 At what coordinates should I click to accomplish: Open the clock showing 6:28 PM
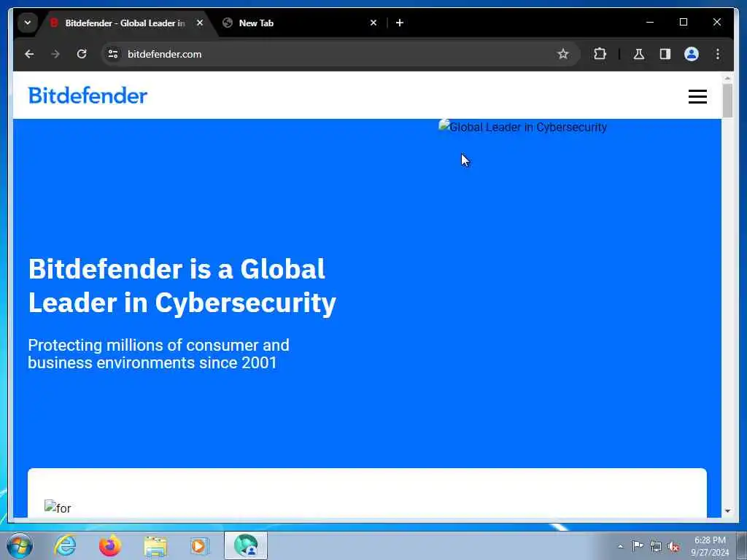pos(710,546)
